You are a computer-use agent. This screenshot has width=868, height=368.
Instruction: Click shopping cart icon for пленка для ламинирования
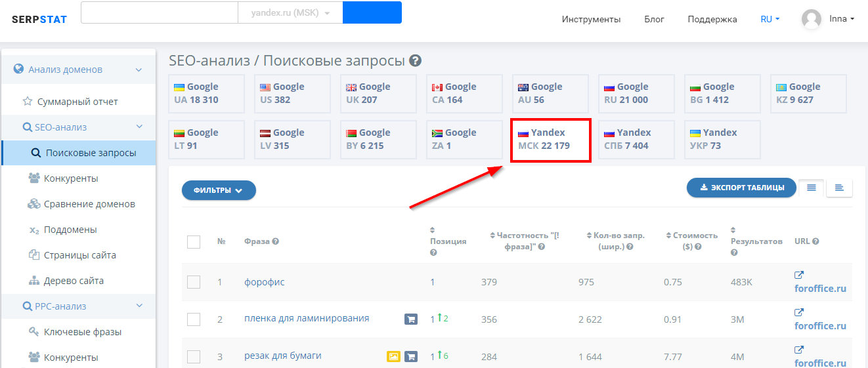[x=410, y=319]
